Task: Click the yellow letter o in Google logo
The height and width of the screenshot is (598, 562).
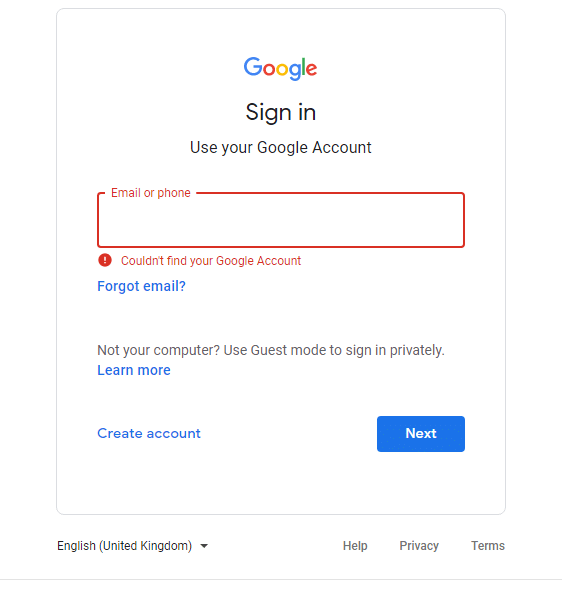Action: pyautogui.click(x=282, y=70)
